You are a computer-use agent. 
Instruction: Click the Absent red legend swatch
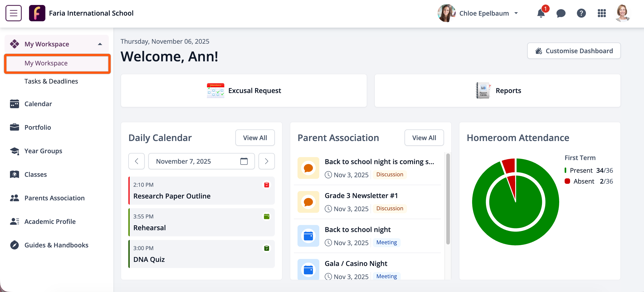567,181
